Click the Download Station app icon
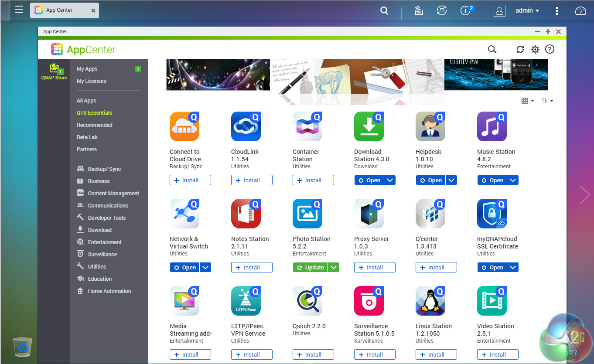Viewport: 594px width, 364px height. (369, 126)
